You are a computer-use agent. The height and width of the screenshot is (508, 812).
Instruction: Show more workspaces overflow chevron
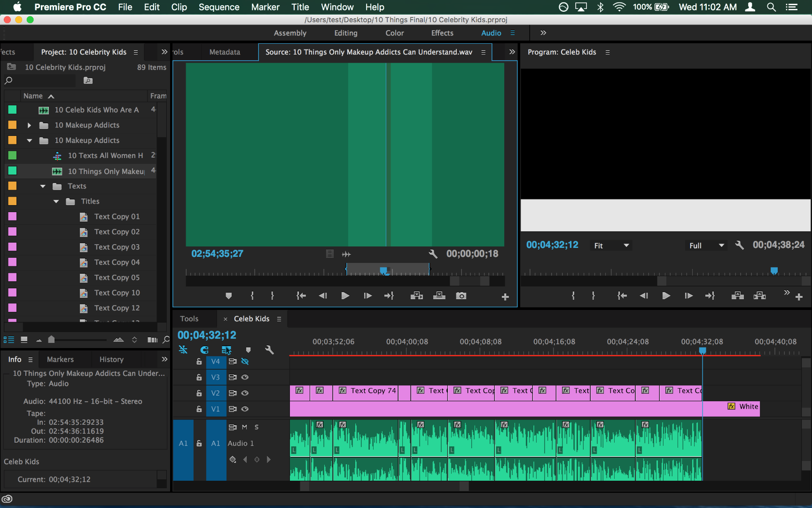coord(543,33)
